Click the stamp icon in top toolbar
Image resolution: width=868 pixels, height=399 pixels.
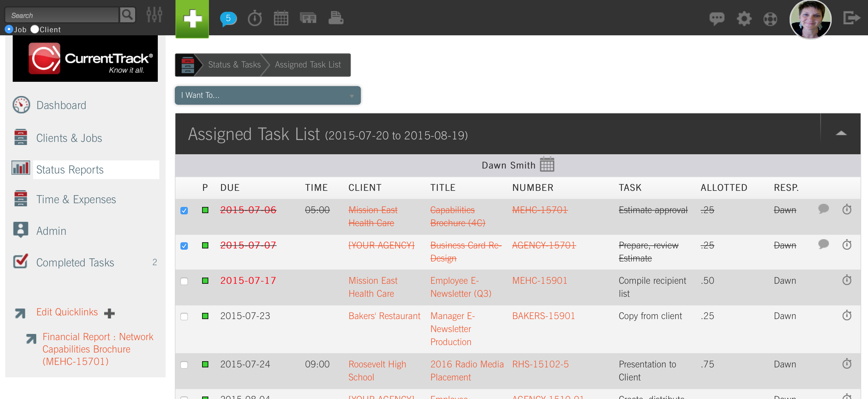click(x=336, y=18)
